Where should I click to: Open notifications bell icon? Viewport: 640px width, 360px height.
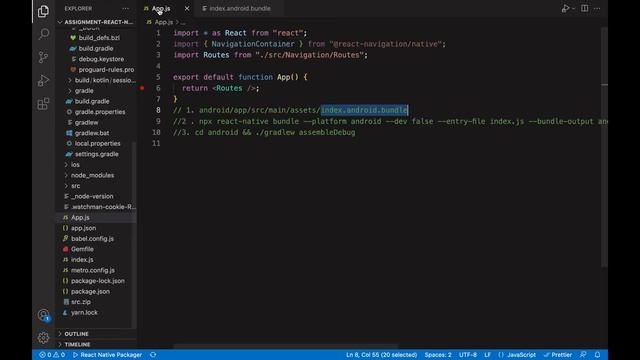598,355
